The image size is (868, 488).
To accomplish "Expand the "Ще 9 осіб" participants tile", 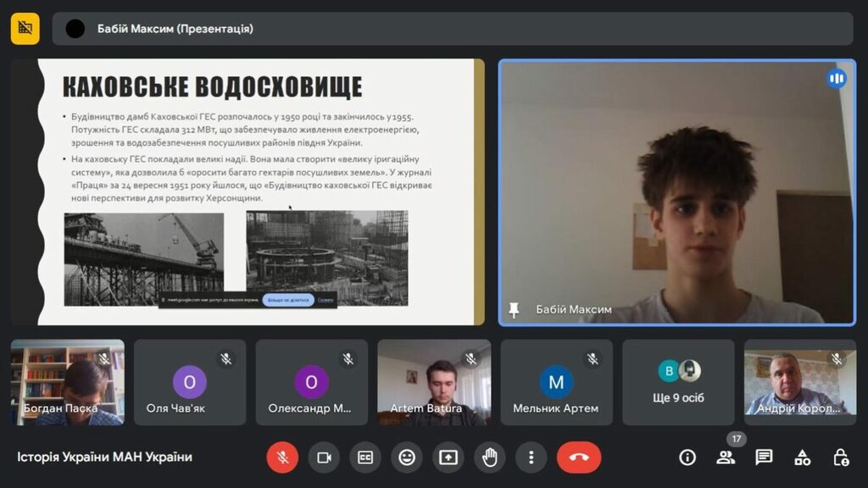I will click(678, 382).
